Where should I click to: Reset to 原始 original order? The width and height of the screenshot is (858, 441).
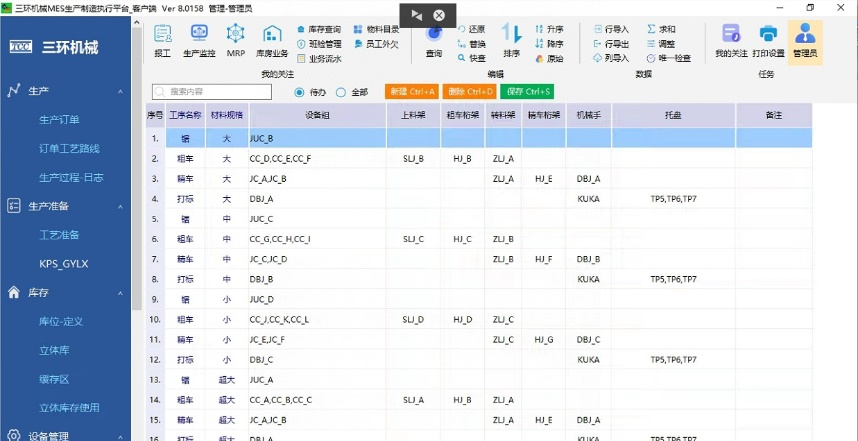549,59
